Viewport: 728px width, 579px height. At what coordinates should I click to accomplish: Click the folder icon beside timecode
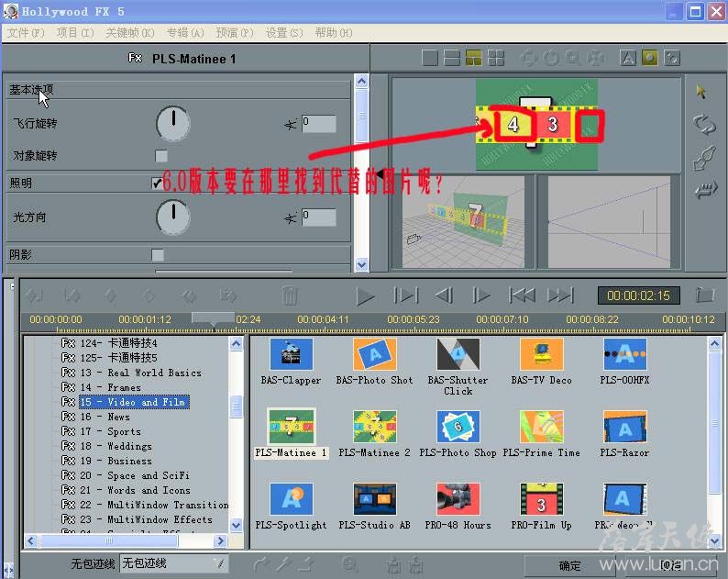(705, 295)
